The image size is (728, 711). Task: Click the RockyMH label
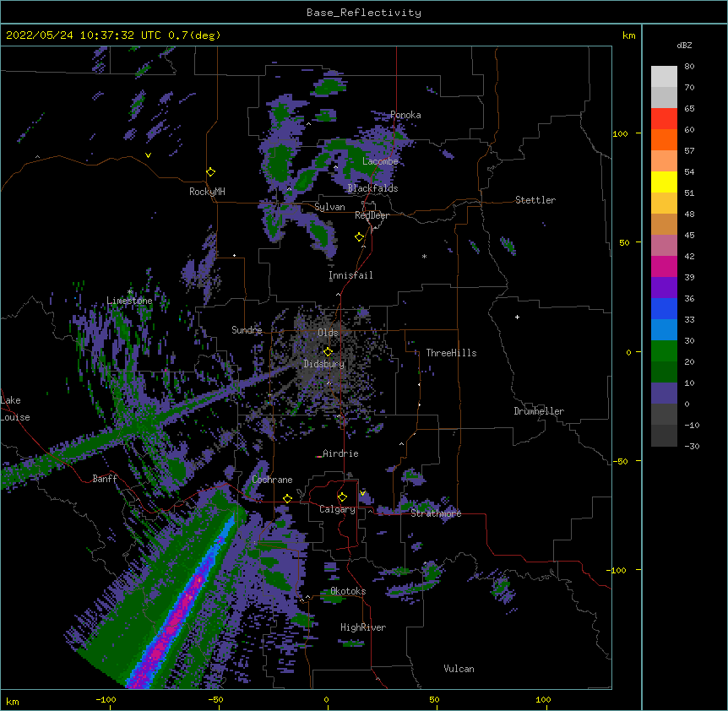[x=207, y=192]
